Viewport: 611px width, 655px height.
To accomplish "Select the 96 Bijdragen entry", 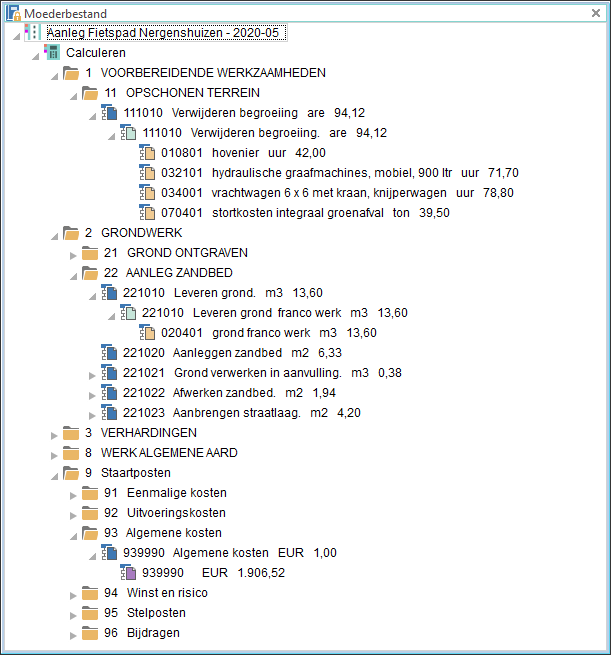I will 144,633.
